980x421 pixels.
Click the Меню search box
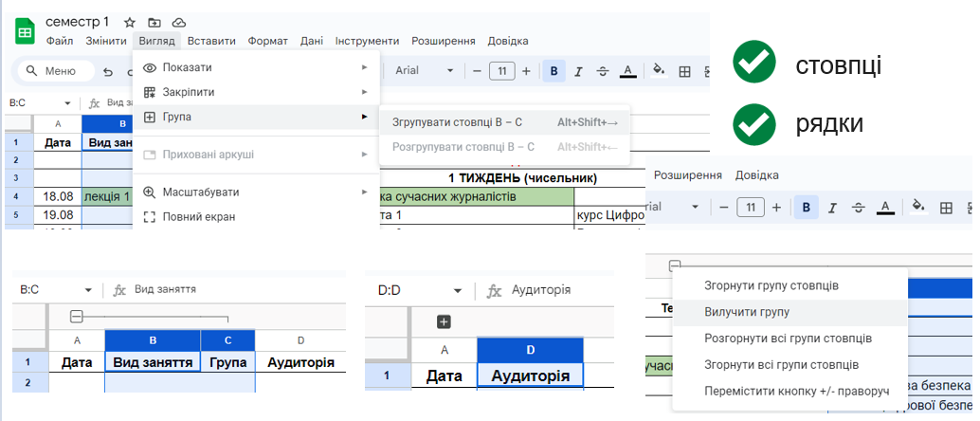[55, 71]
